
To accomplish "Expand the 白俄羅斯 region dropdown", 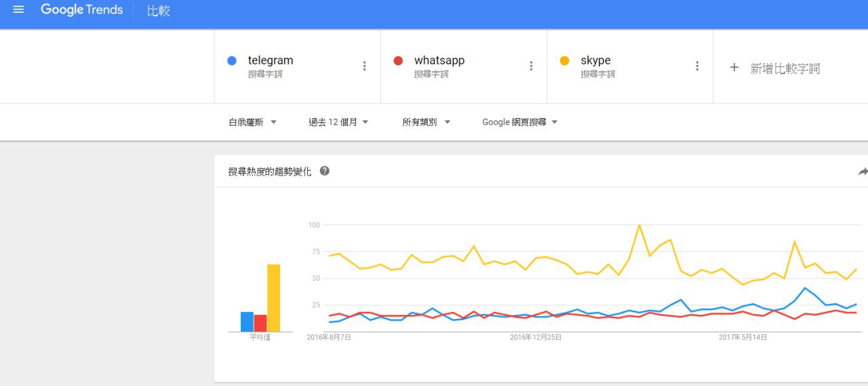I will (x=253, y=122).
